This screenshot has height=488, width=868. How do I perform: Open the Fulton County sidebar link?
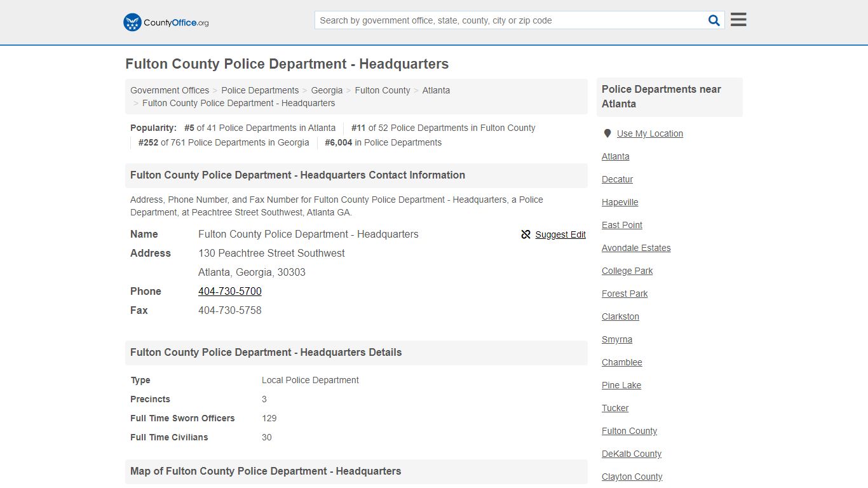(629, 431)
